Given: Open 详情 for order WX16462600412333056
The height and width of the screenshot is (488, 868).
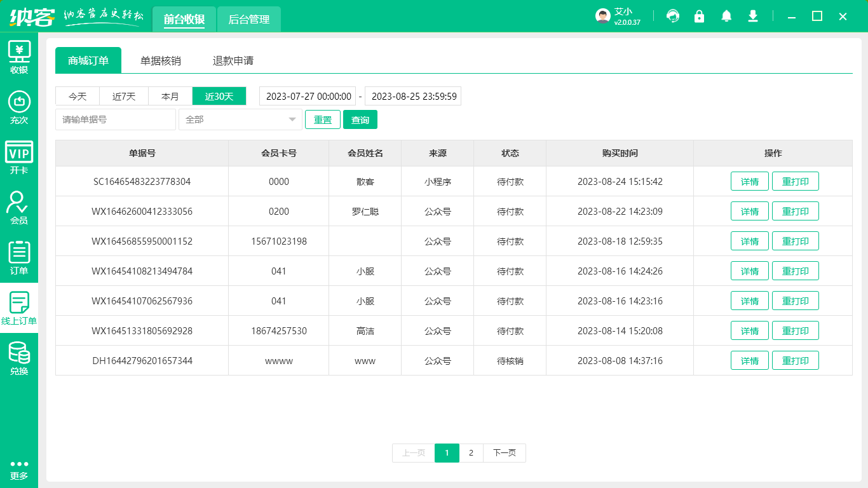Looking at the screenshot, I should point(750,211).
